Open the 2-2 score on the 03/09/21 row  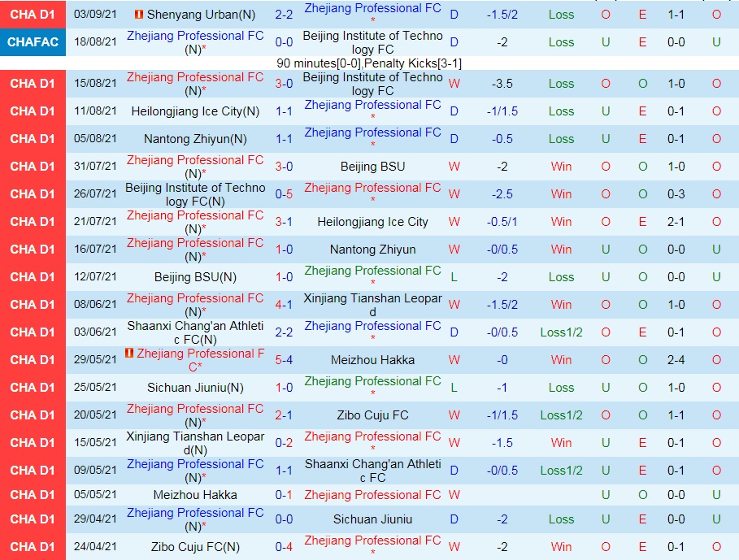(284, 15)
